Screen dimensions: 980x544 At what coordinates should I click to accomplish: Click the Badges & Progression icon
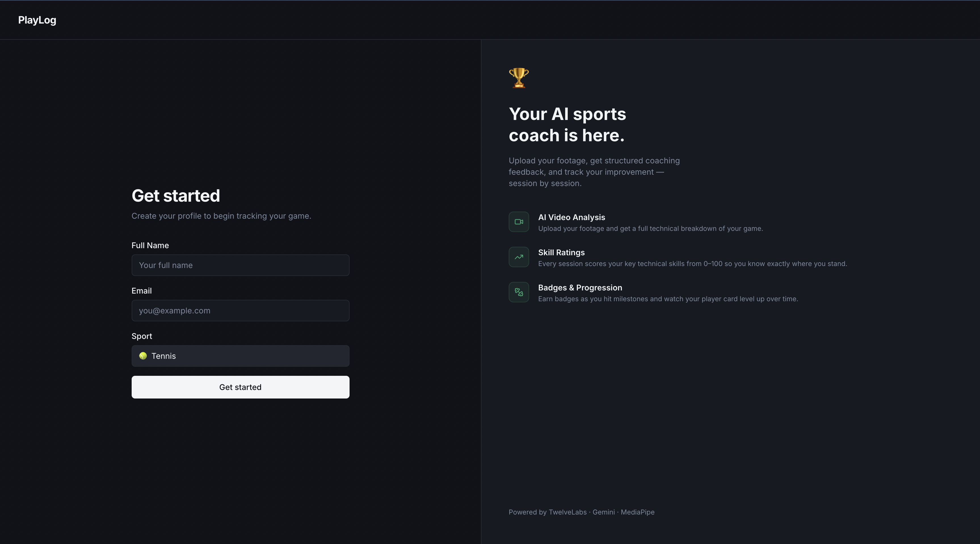[x=519, y=292]
